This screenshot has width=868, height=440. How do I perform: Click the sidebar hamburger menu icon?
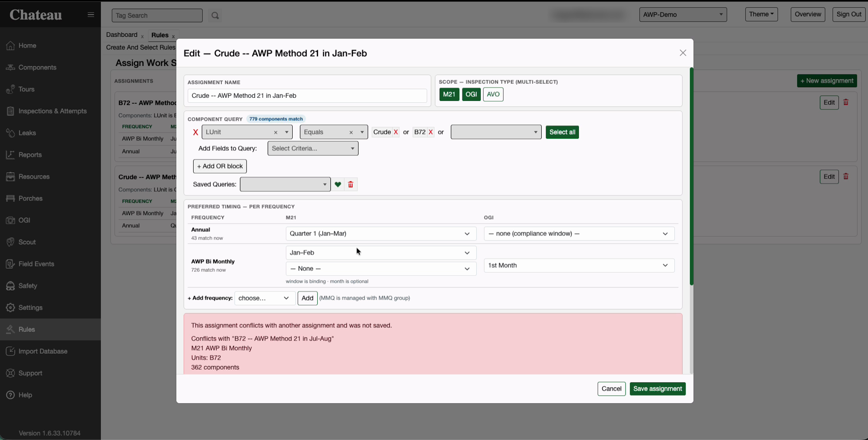tap(91, 15)
